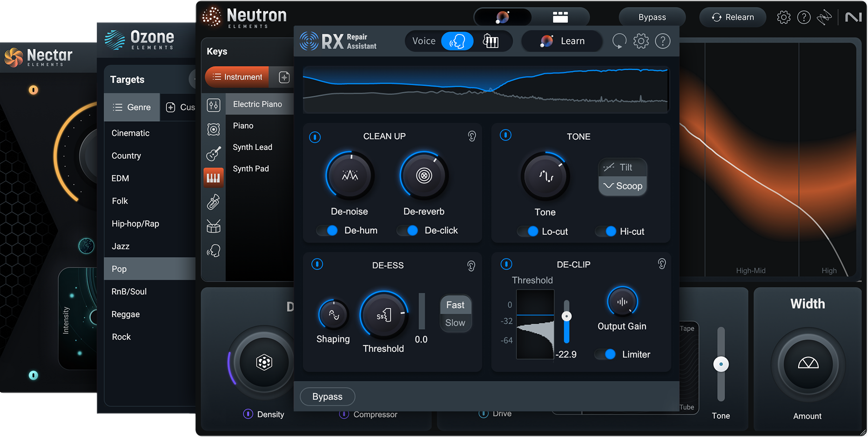Select the brass instrument icon in the sidebar

[x=213, y=202]
